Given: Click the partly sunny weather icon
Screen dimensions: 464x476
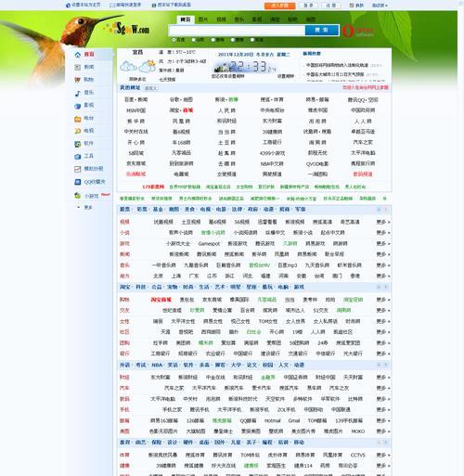Looking at the screenshot, I should [x=148, y=66].
